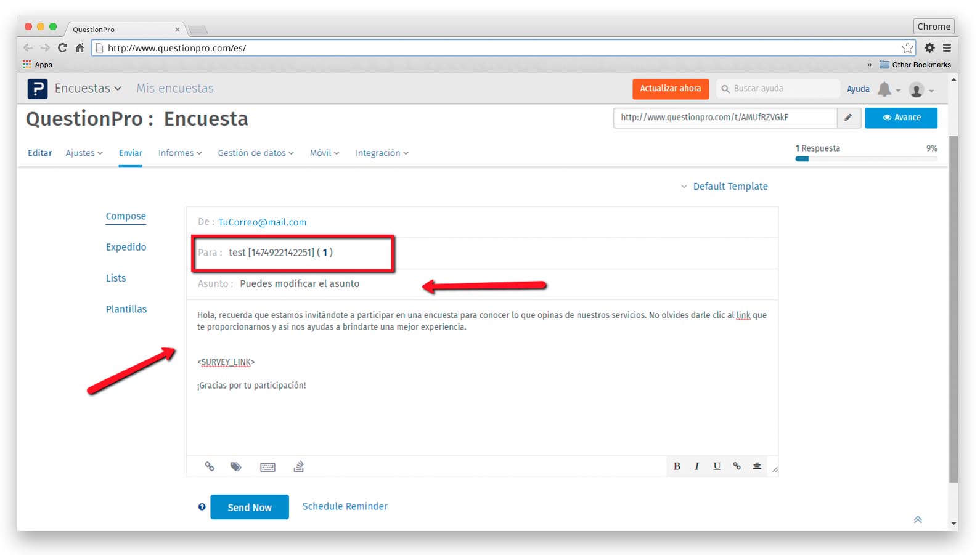This screenshot has height=555, width=980.
Task: Click the back-to-top double chevron
Action: tap(918, 519)
